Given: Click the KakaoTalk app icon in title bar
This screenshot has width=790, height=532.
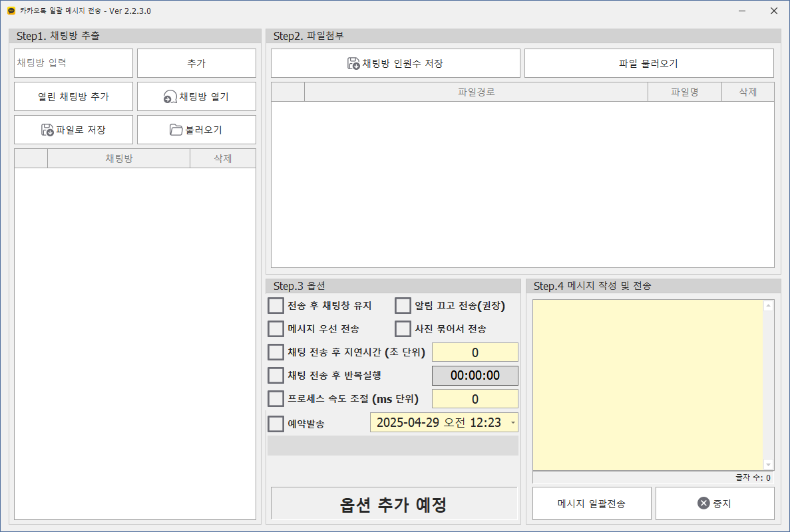Looking at the screenshot, I should pyautogui.click(x=11, y=11).
